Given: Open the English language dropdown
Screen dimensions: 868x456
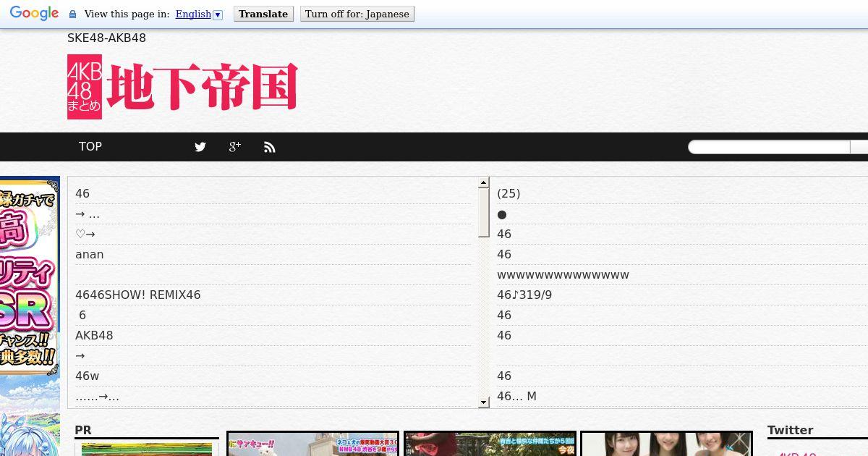Looking at the screenshot, I should [199, 14].
